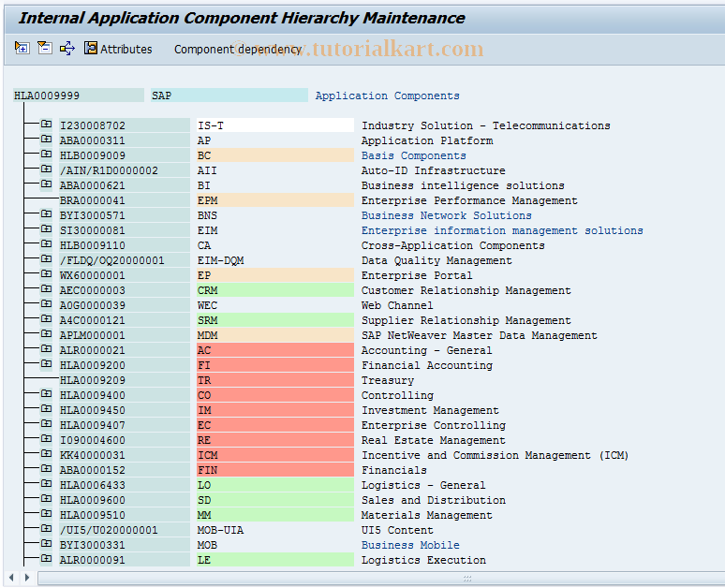Click the IS-T component field
The height and width of the screenshot is (588, 725).
pyautogui.click(x=275, y=125)
